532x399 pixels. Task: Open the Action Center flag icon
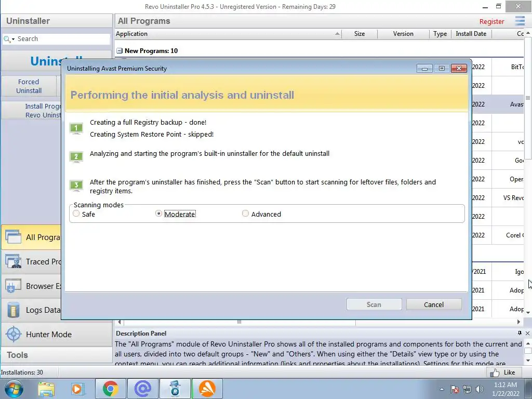pyautogui.click(x=455, y=389)
